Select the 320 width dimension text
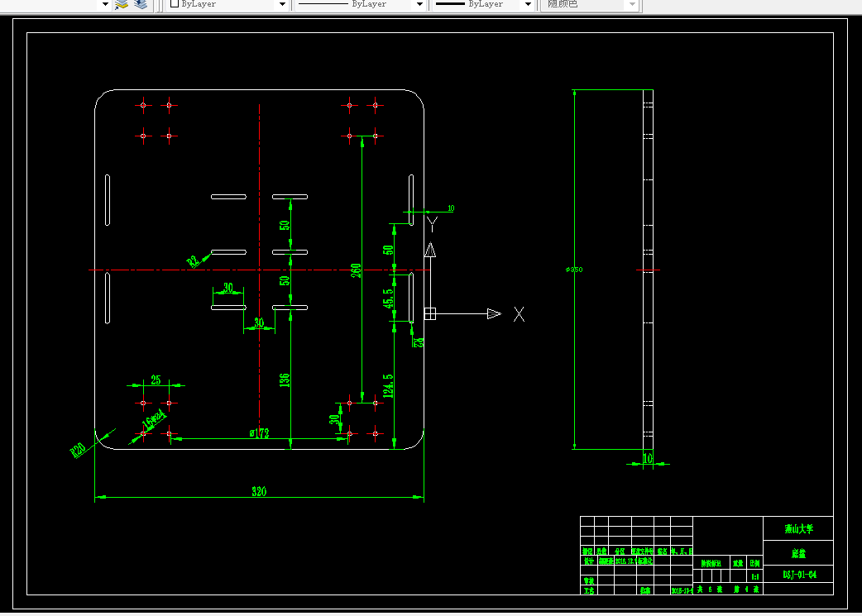 click(259, 491)
